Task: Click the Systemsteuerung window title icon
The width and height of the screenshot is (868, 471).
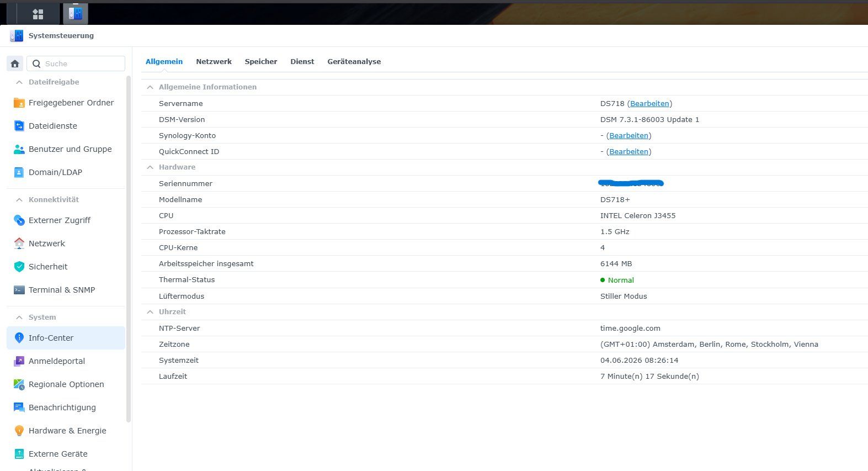Action: coord(17,36)
